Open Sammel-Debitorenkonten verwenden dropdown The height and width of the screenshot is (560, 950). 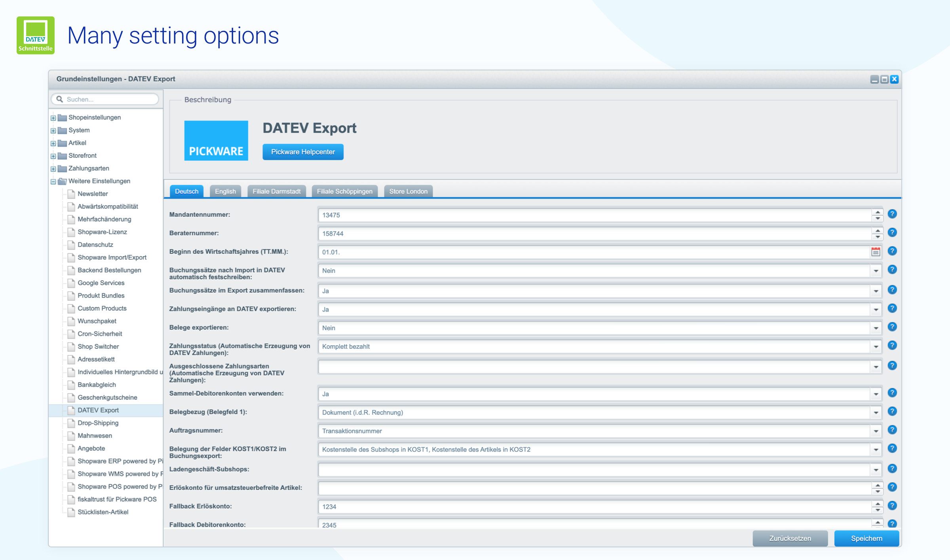(x=876, y=394)
